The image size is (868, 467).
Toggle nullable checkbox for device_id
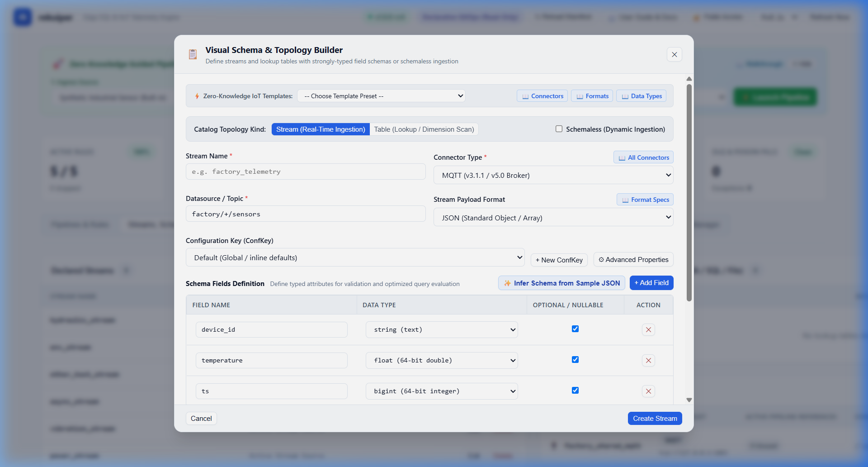(x=575, y=329)
